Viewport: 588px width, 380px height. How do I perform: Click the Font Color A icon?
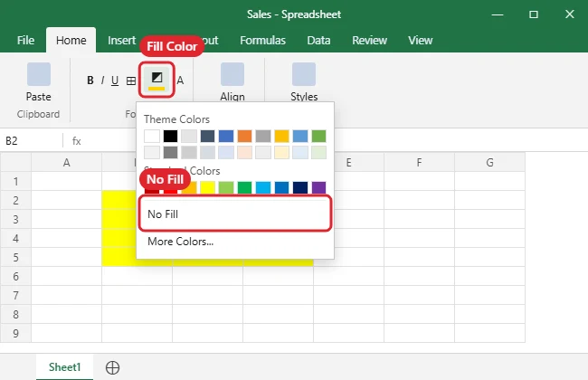(x=180, y=81)
